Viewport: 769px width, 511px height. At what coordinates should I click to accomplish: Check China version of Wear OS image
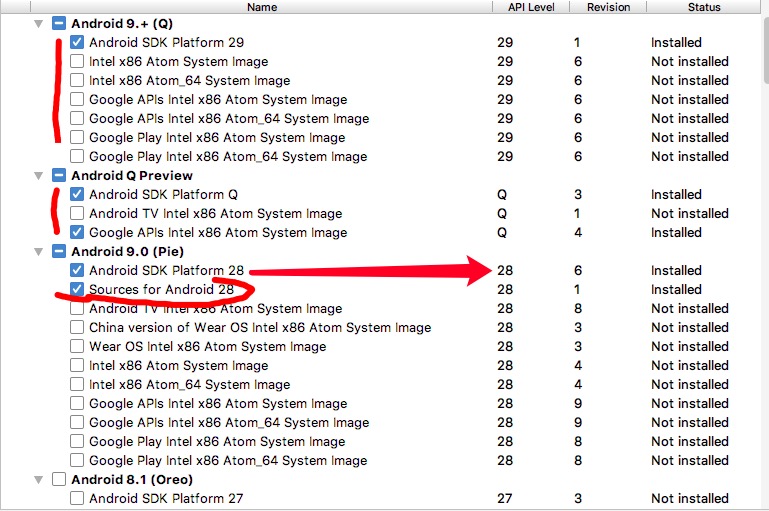click(77, 327)
